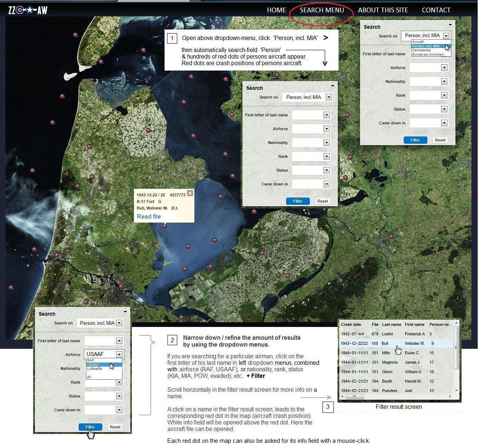Open the CONTACT page

(x=436, y=10)
